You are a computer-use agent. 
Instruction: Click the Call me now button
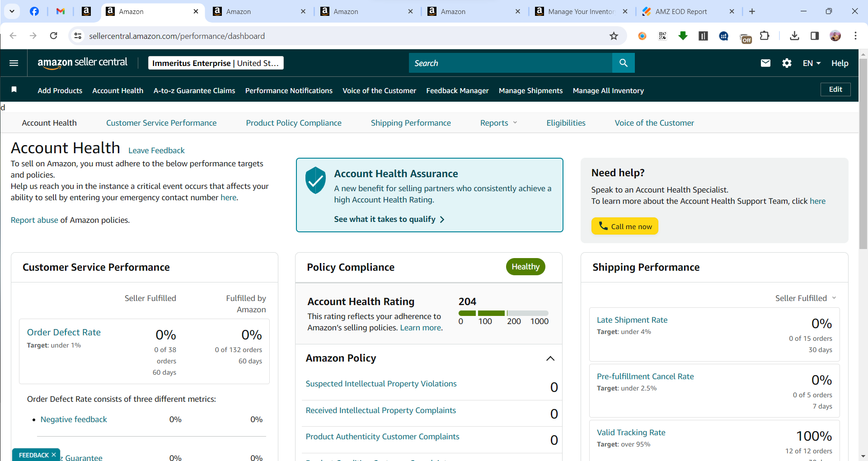coord(625,226)
